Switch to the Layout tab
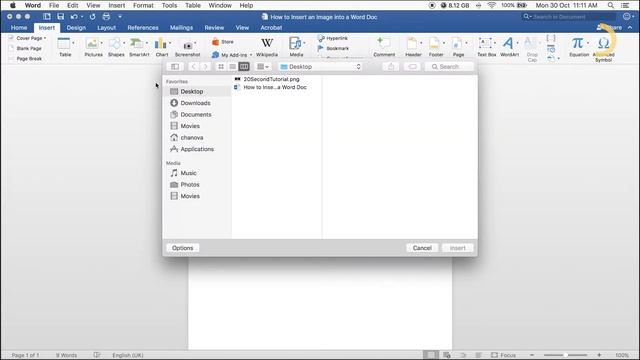Image resolution: width=640 pixels, height=360 pixels. click(107, 28)
